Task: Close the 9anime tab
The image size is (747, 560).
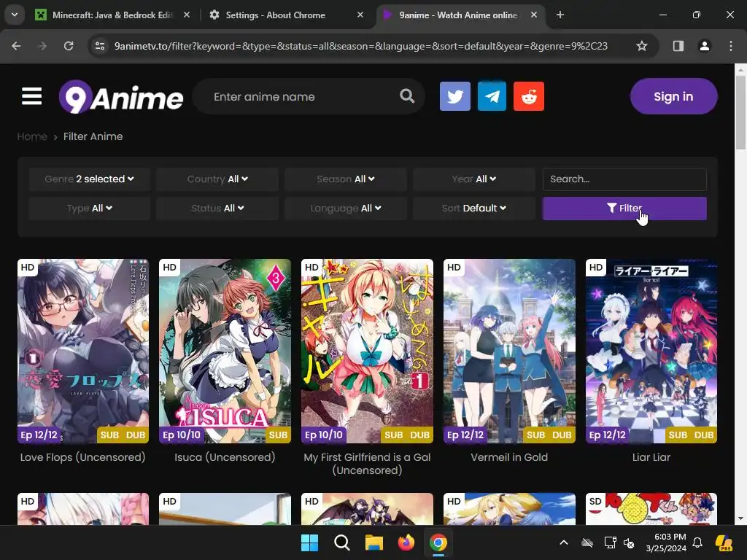Action: [534, 15]
